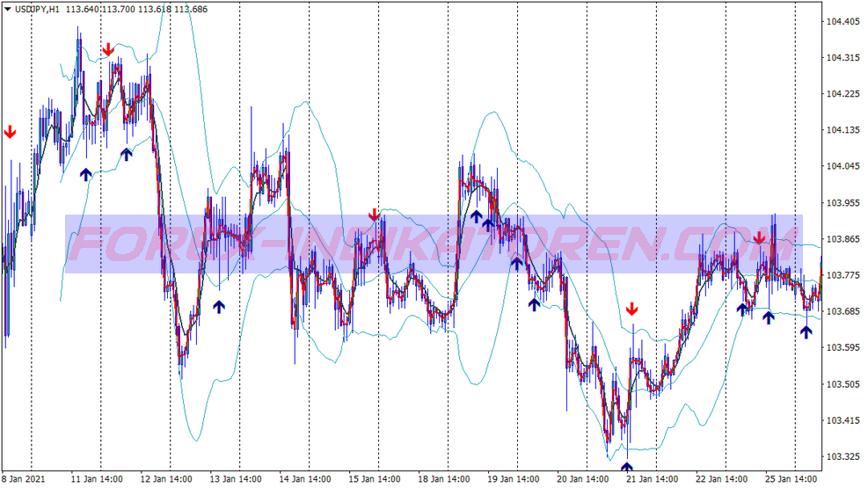868x488 pixels.
Task: Select the USDJPY,H1 symbol label
Action: coord(37,10)
